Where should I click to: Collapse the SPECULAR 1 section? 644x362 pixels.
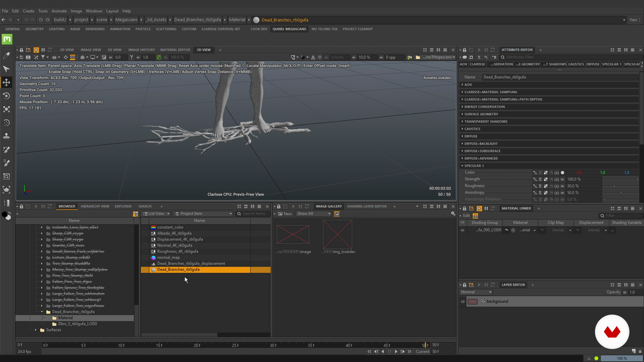click(462, 166)
